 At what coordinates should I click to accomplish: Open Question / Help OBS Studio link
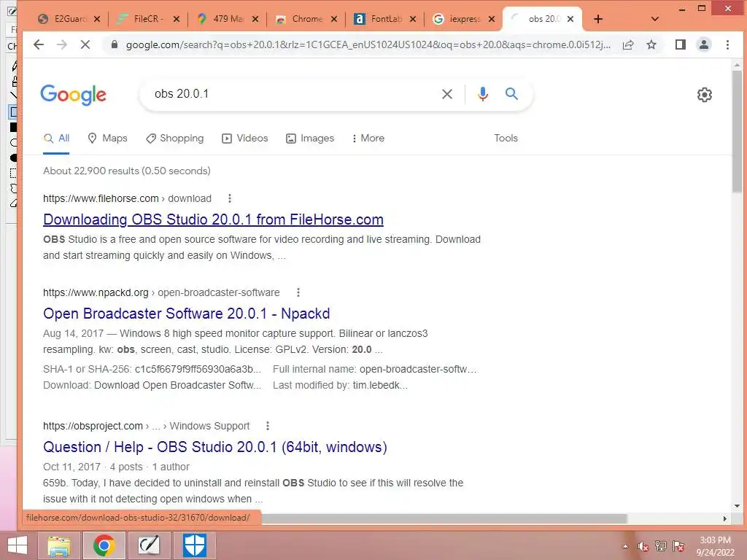tap(215, 447)
